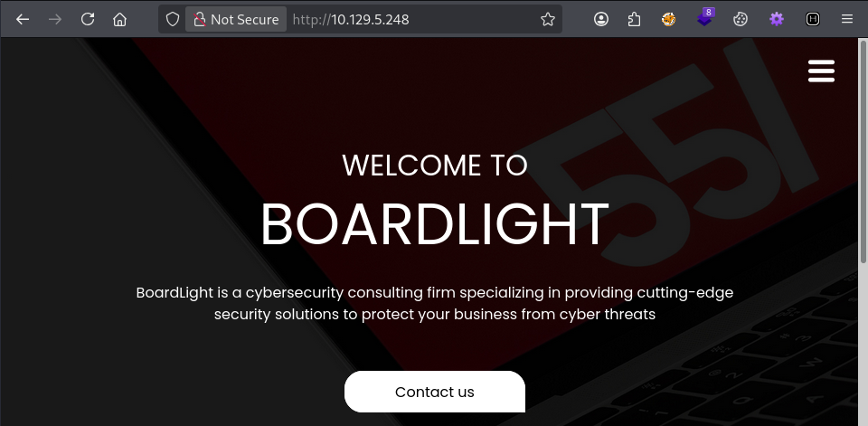Click the tracking protection shield icon

(173, 19)
